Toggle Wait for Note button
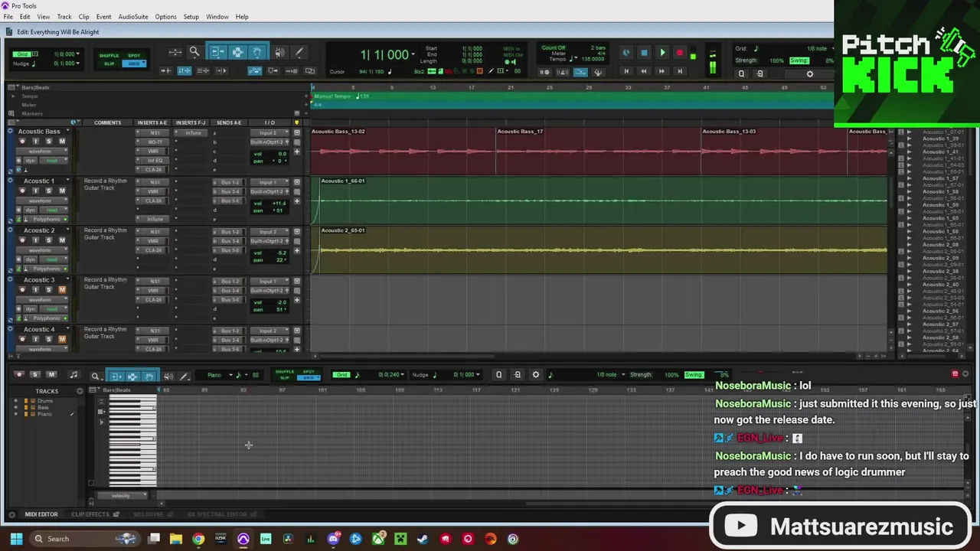Image resolution: width=980 pixels, height=551 pixels. (x=544, y=73)
